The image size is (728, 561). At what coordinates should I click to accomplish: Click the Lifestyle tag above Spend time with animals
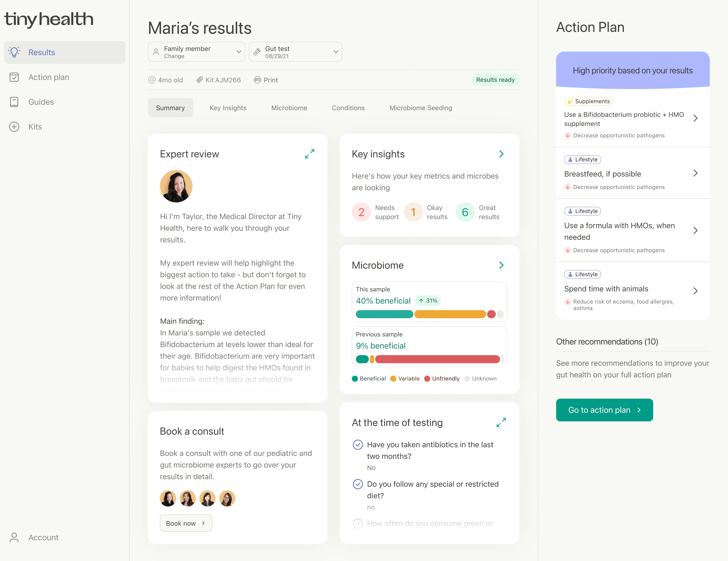583,274
